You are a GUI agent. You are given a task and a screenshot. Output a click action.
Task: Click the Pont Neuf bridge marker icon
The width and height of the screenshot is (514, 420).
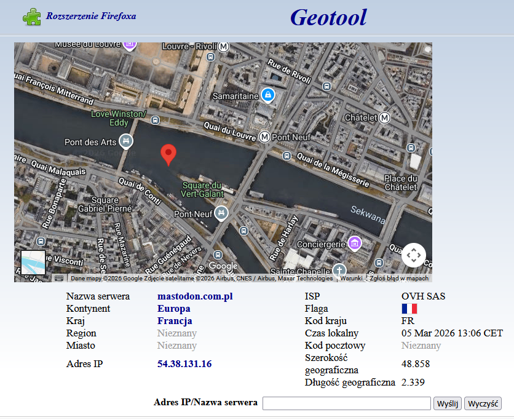[221, 213]
